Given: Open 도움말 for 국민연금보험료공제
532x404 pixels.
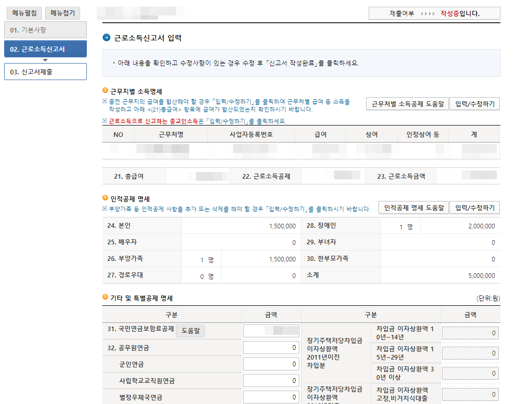Looking at the screenshot, I should pos(190,331).
